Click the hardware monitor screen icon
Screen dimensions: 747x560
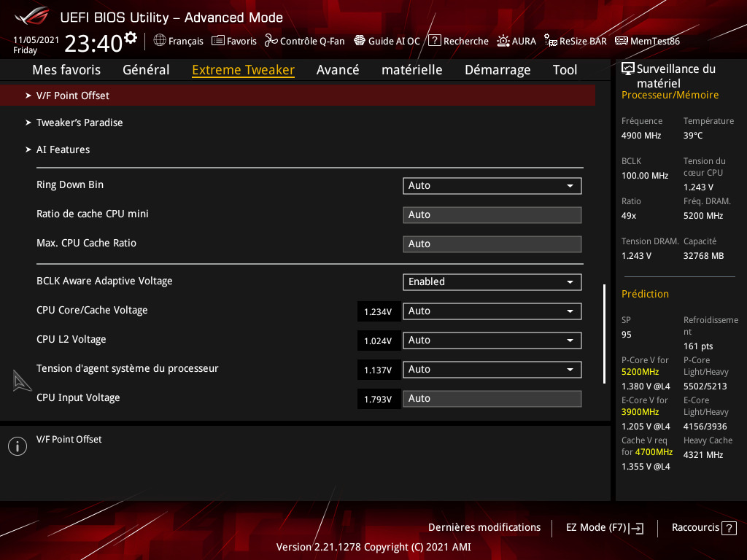pos(628,69)
